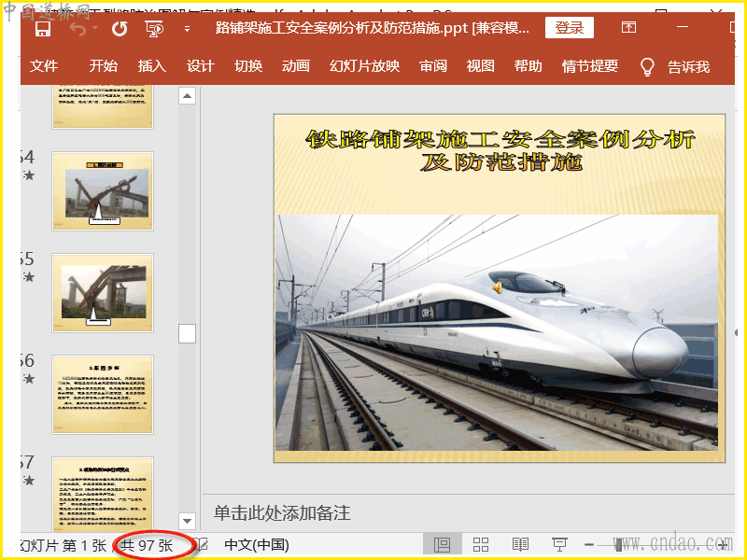Click the 告诉我 search box text
The image size is (747, 560).
[x=688, y=66]
